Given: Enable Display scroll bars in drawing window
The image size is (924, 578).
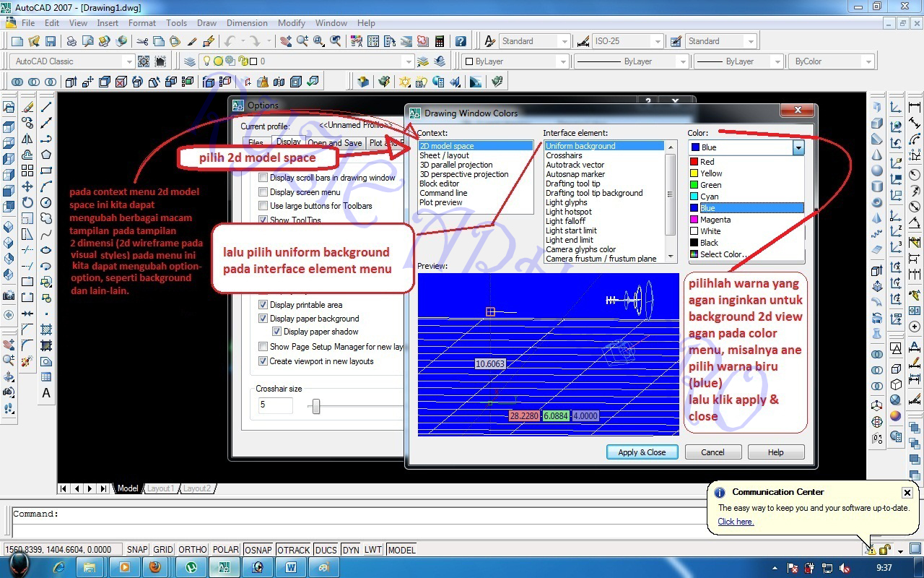Looking at the screenshot, I should click(x=263, y=178).
